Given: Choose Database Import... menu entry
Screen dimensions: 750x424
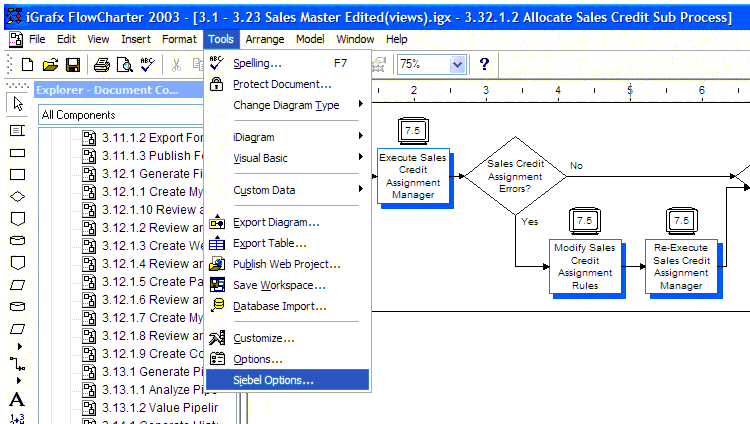Looking at the screenshot, I should [x=287, y=306].
